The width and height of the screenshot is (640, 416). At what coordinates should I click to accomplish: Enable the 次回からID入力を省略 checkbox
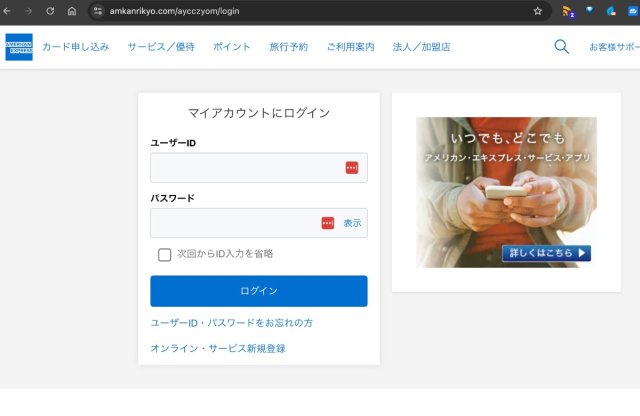(165, 254)
